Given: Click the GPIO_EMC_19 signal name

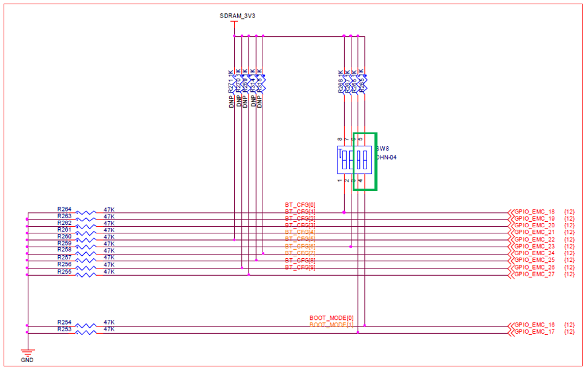Looking at the screenshot, I should [534, 218].
